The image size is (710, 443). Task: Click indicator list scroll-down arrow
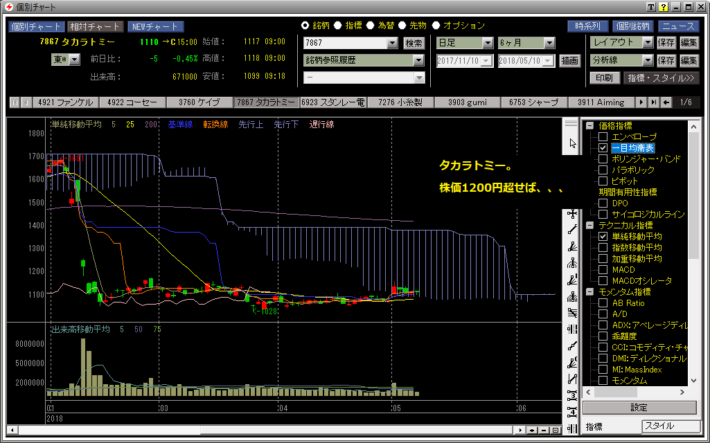[x=694, y=381]
